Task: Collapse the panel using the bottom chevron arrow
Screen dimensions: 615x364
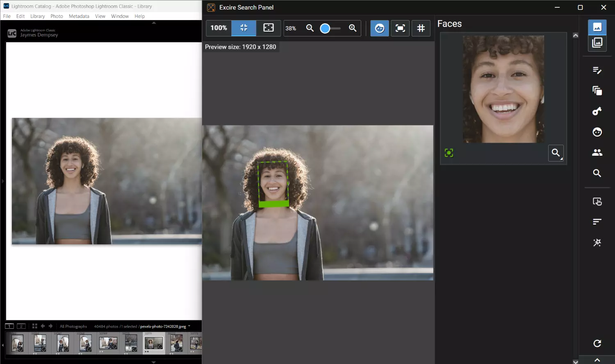Action: pyautogui.click(x=597, y=359)
